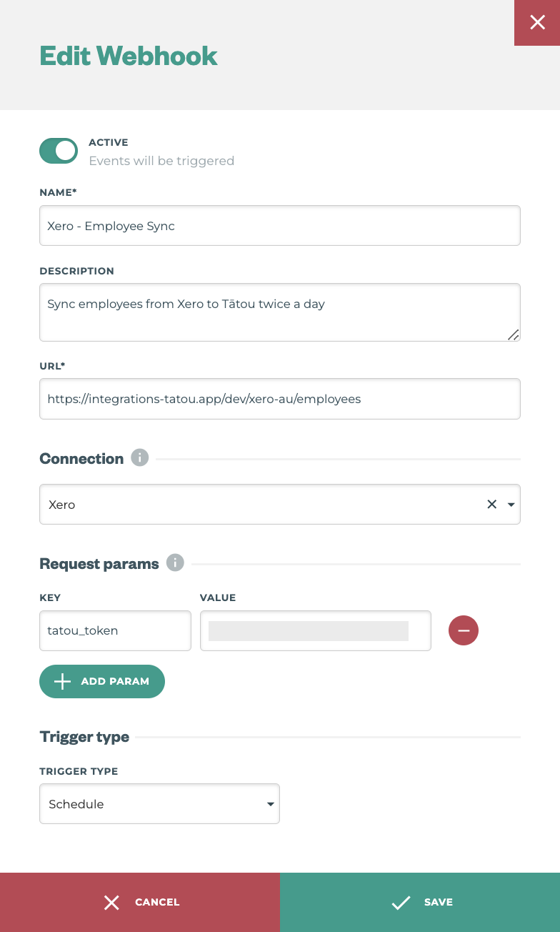Select the Edit Webhook heading
560x932 pixels.
129,56
